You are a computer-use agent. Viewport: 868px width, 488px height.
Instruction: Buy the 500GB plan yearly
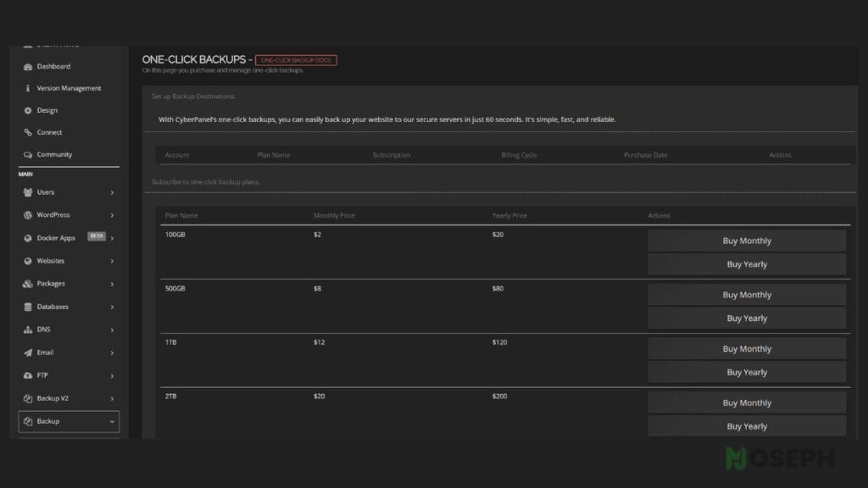747,319
